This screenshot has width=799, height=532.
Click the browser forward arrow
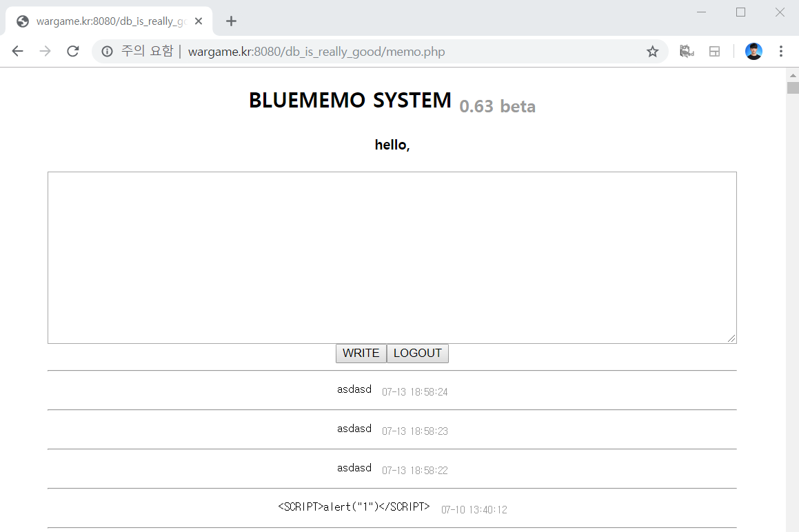click(45, 51)
